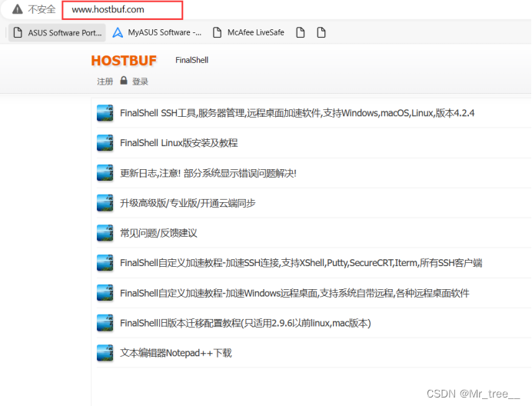Click thumbnail beside 加速SSH连接 tutorial
The width and height of the screenshot is (532, 406).
coord(105,263)
